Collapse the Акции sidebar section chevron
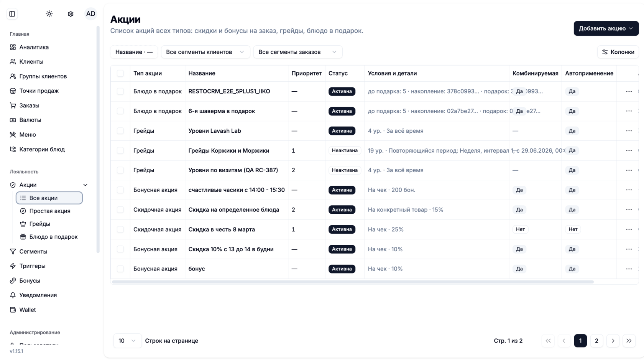Viewport: 644px width, 361px height. (x=85, y=185)
